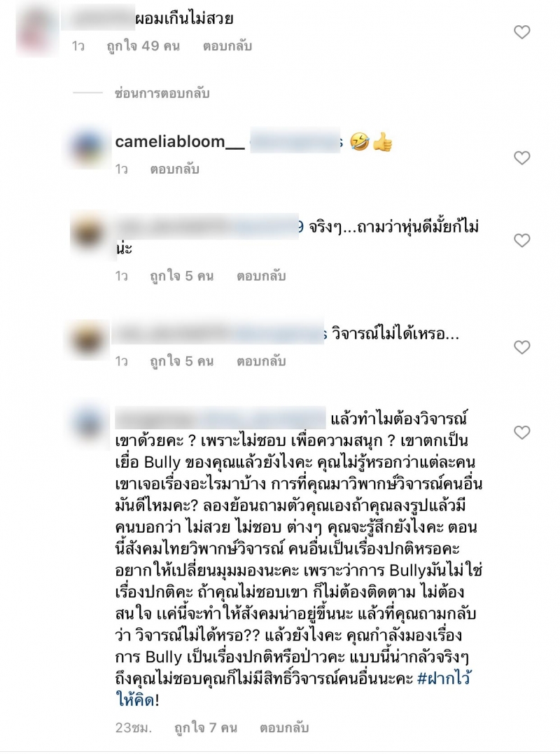View likes "ถูกใจ 49 คน" on top comment
The image size is (560, 754).
143,46
